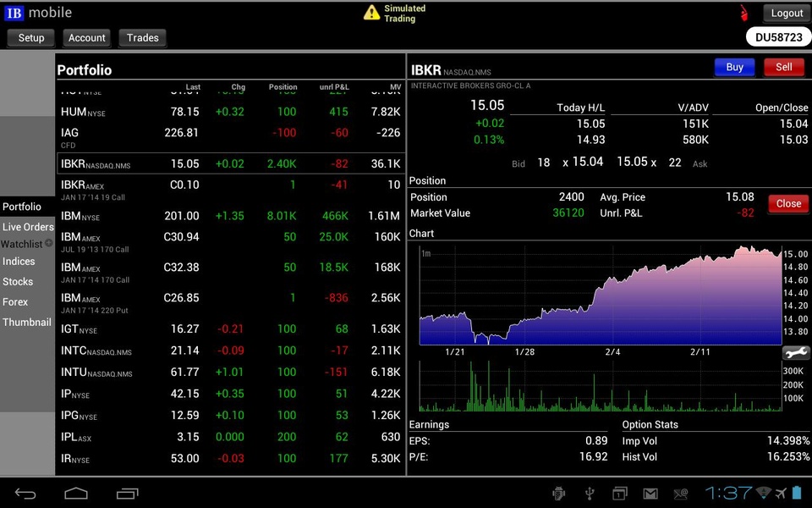Open the account selector DU58723
The image size is (812, 508).
click(x=778, y=37)
